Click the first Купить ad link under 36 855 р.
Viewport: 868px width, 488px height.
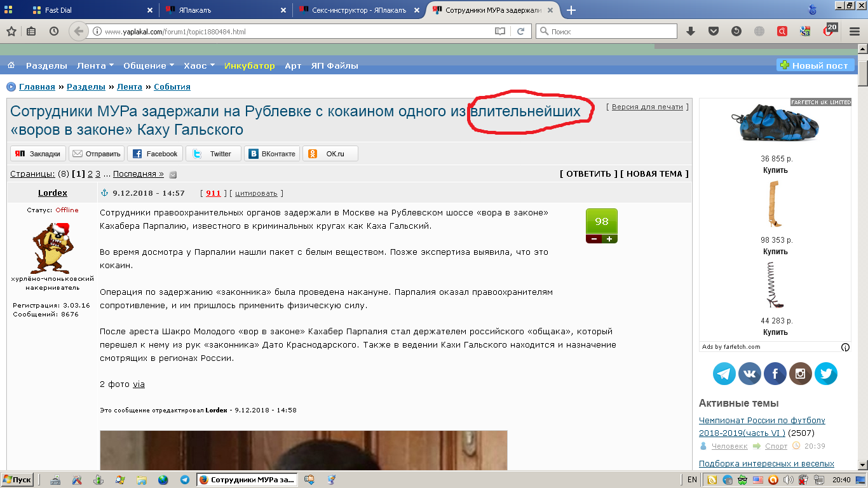pos(775,170)
